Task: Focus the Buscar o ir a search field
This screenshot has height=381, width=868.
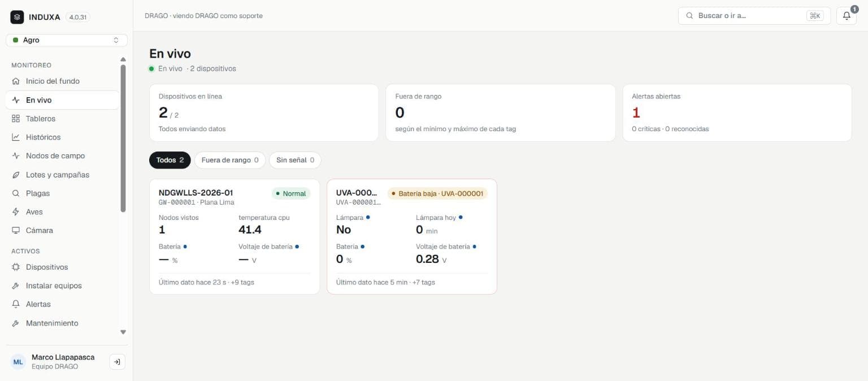Action: coord(754,16)
